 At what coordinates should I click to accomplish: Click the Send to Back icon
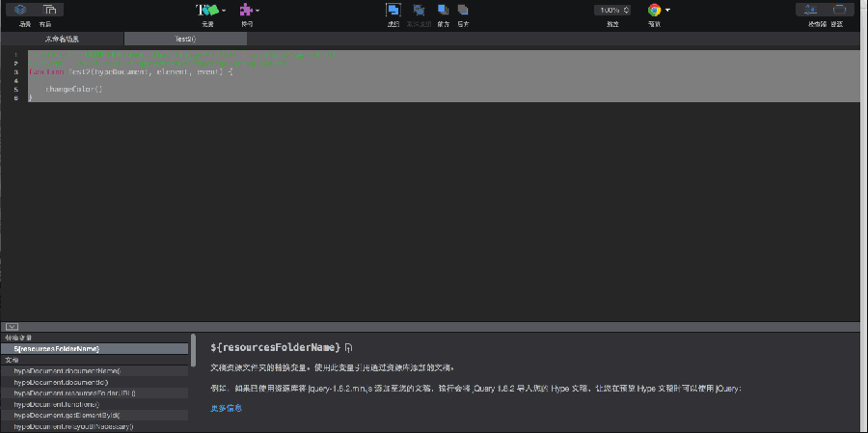pos(464,10)
